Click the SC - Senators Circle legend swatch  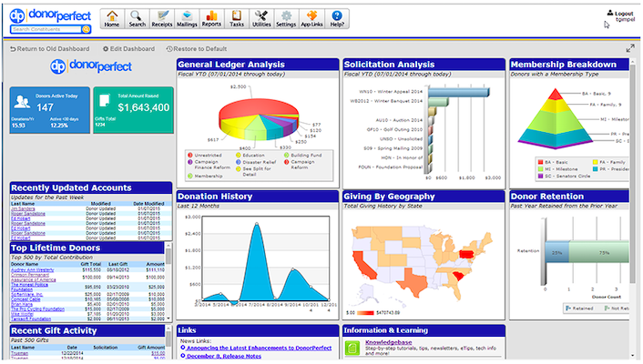(540, 176)
